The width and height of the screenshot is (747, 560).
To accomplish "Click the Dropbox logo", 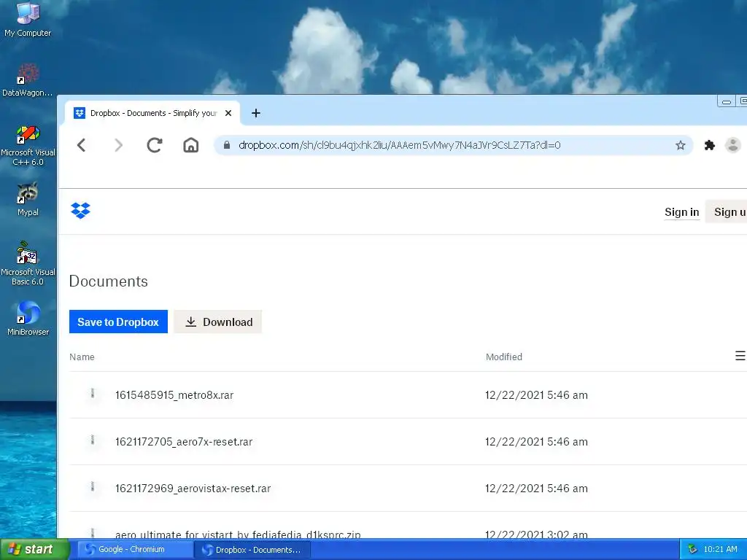I will [80, 210].
